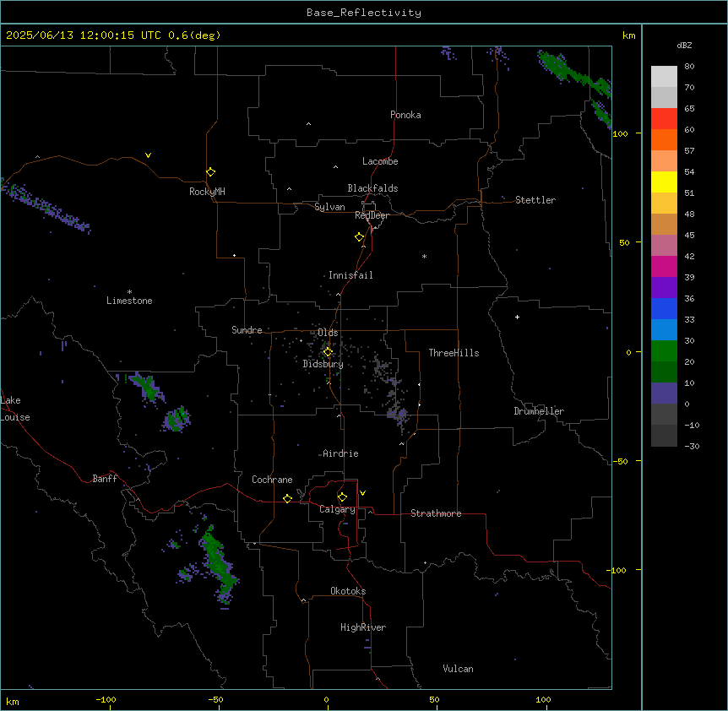Click the yellow diamond marker at Olds
Viewport: 728px width, 711px height.
(x=328, y=352)
